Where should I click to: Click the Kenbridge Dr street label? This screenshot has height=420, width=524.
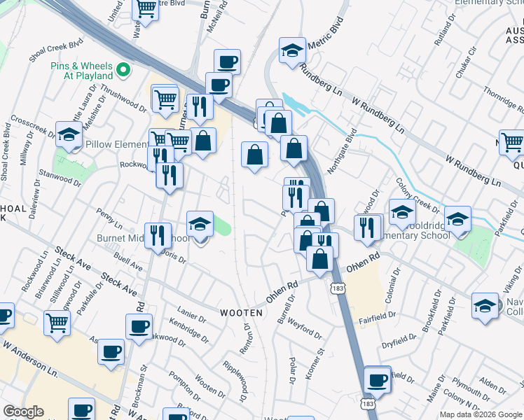click(189, 331)
